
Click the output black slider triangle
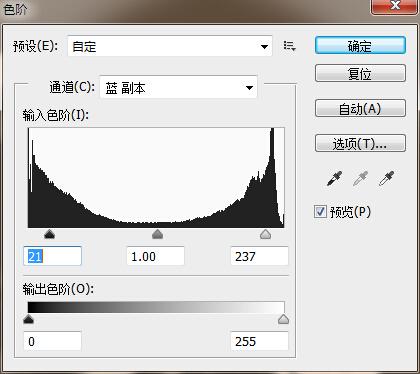(29, 319)
